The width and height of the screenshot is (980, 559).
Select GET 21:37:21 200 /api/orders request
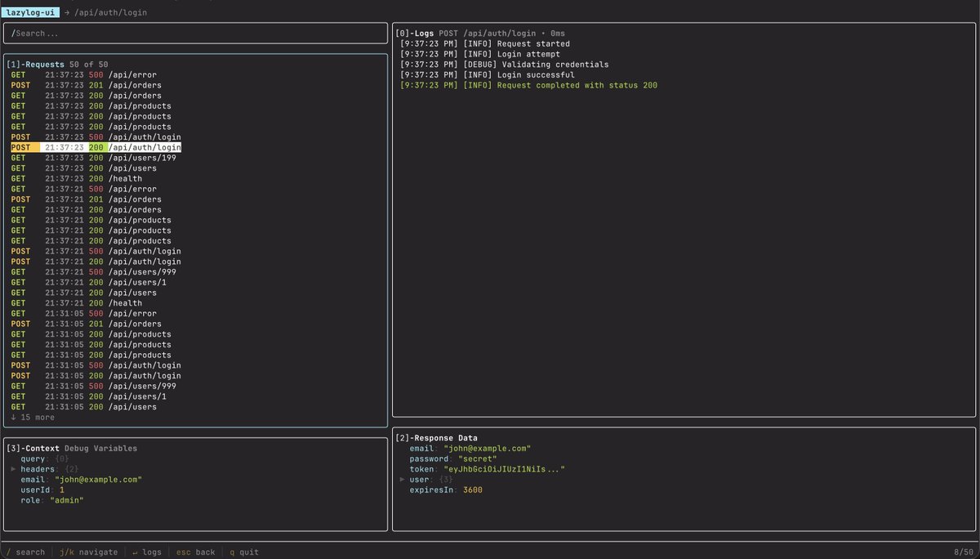(87, 209)
